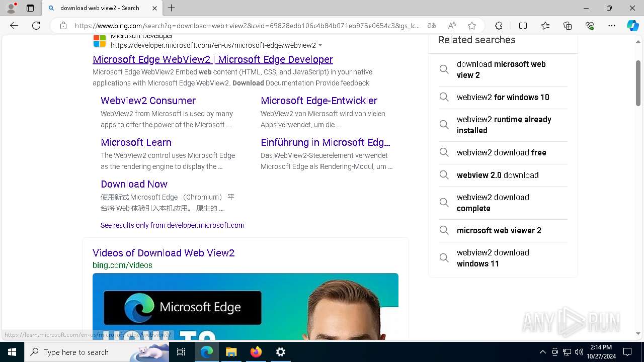Image resolution: width=644 pixels, height=362 pixels.
Task: Search 'webview2 download free'
Action: [503, 152]
